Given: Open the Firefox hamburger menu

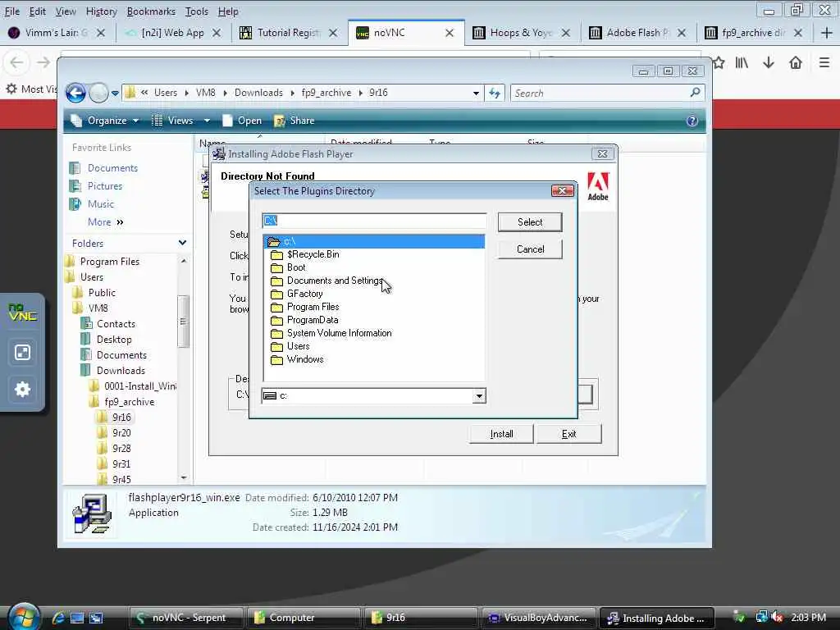Looking at the screenshot, I should coord(824,62).
